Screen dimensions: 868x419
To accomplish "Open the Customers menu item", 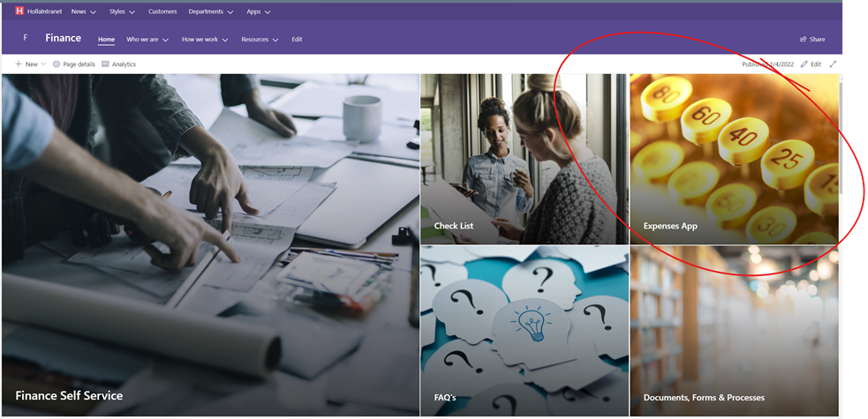I will tap(162, 11).
